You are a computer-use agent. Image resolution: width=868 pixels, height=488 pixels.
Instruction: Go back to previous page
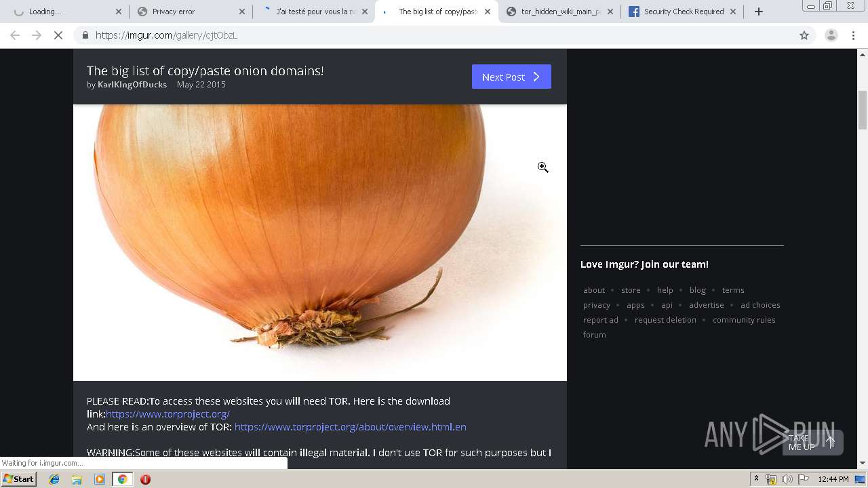[15, 35]
